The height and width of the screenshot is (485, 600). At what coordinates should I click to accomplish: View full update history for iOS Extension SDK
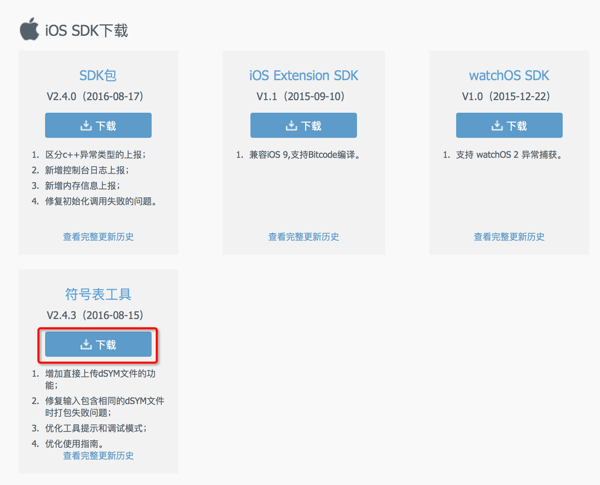pos(303,237)
